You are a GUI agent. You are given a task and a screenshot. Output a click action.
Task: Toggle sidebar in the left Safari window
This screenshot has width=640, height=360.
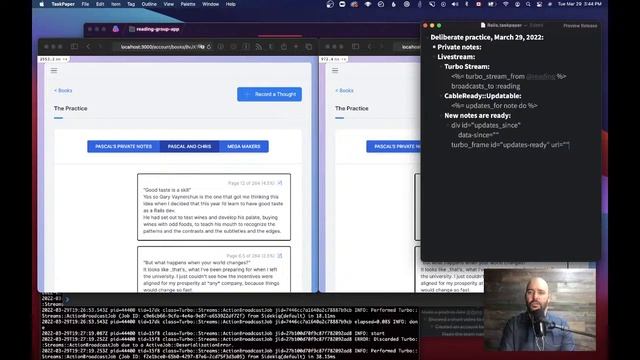74,47
